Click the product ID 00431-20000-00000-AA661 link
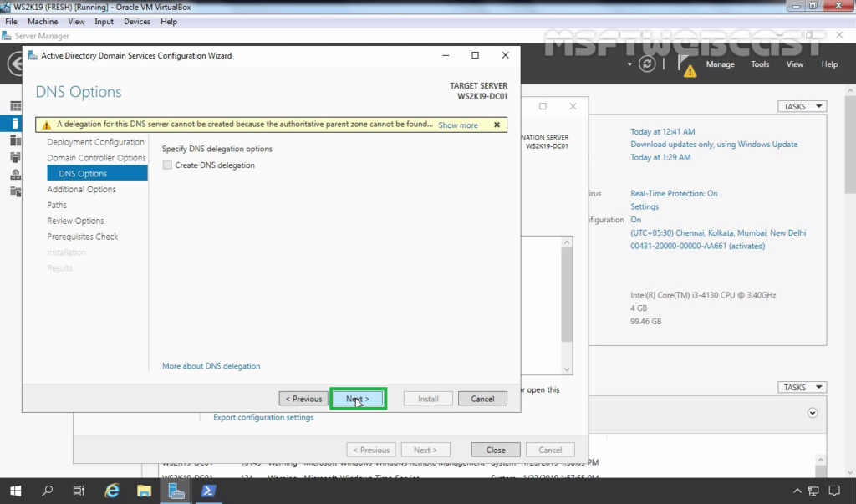The image size is (856, 504). pos(698,246)
